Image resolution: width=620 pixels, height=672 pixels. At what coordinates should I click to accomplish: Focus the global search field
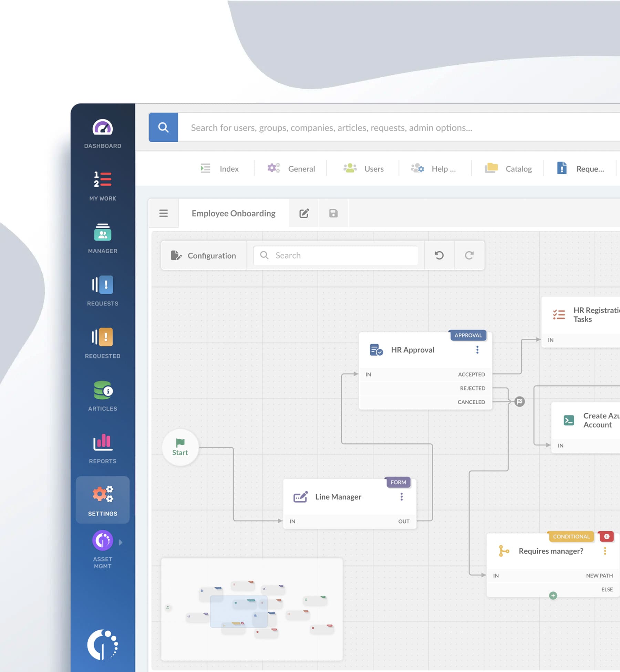coord(399,128)
